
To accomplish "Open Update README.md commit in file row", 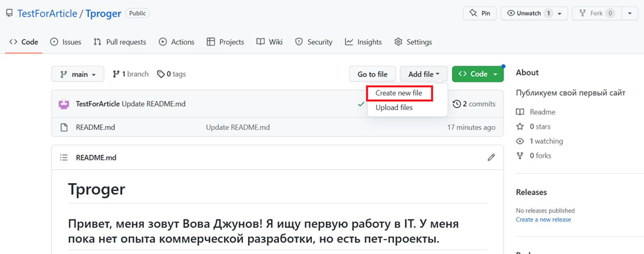I will (x=238, y=127).
